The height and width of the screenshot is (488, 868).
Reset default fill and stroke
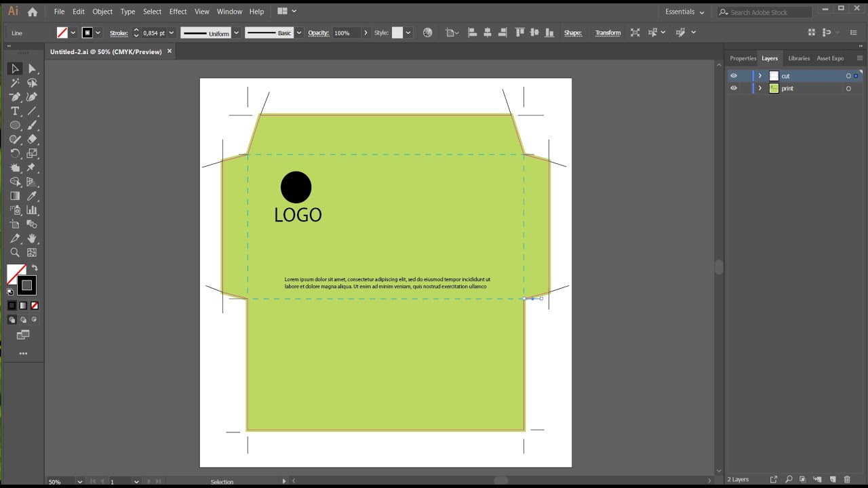10,292
